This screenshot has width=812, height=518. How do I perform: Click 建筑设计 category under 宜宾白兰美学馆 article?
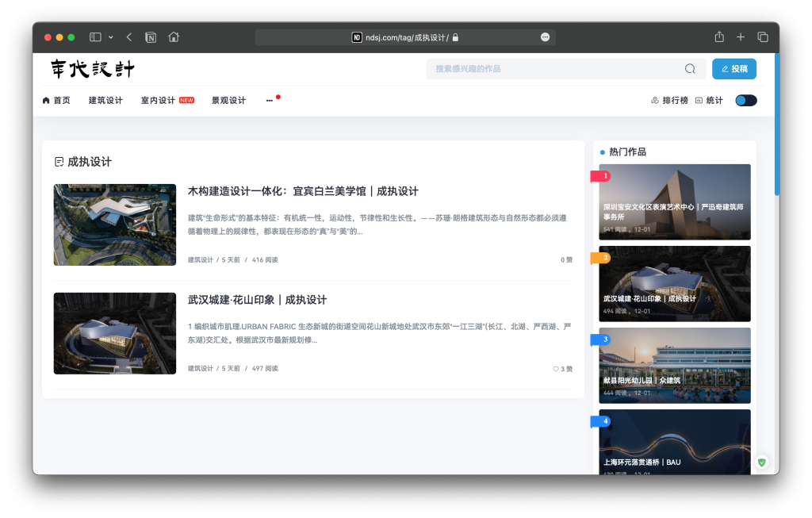[x=200, y=260]
